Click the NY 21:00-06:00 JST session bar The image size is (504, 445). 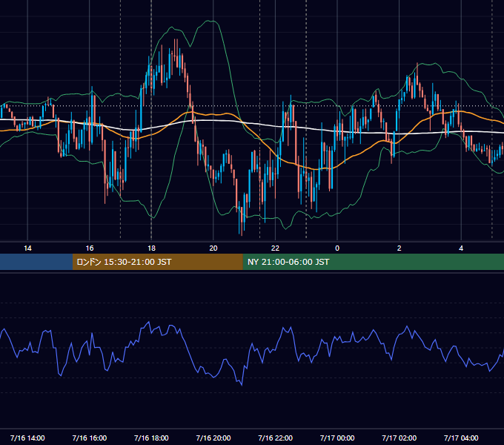pos(373,262)
